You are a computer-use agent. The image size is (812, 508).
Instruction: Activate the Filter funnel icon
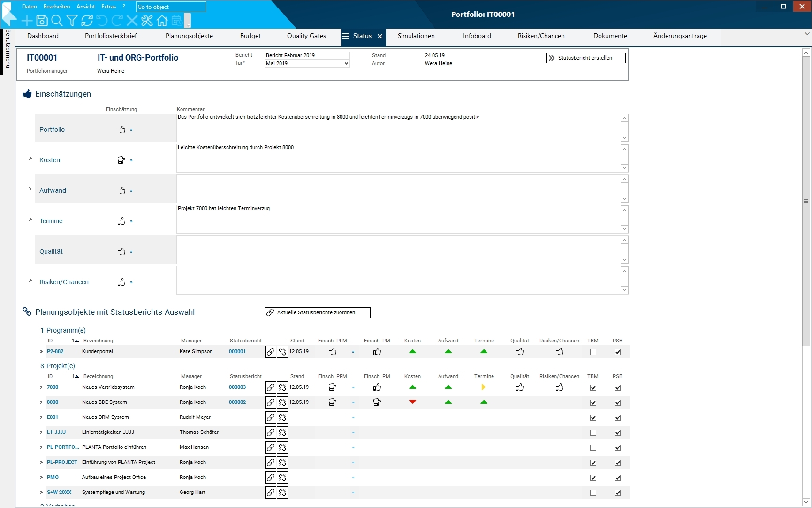(x=72, y=21)
